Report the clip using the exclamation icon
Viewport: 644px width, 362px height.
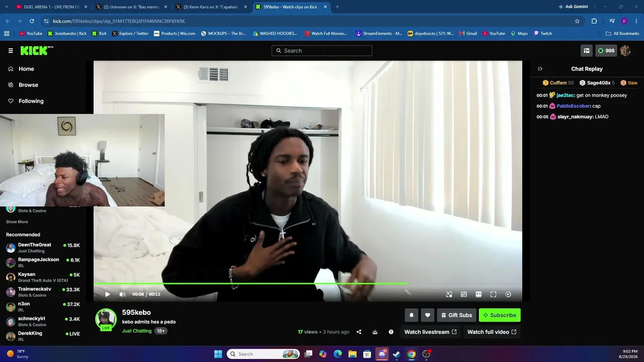(391, 332)
